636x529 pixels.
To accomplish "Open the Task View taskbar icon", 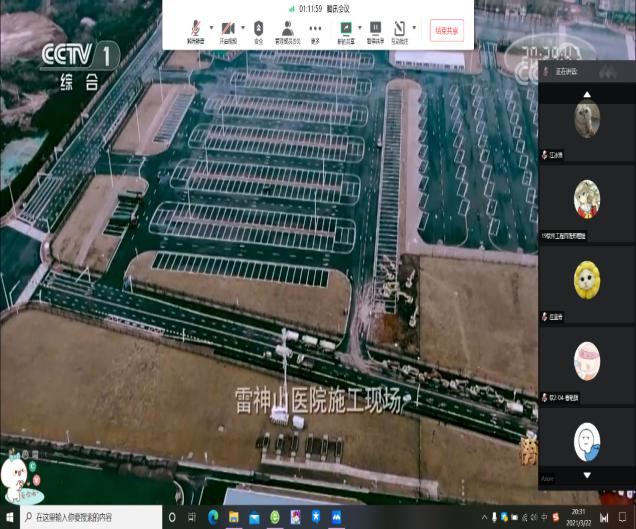I will 192,518.
